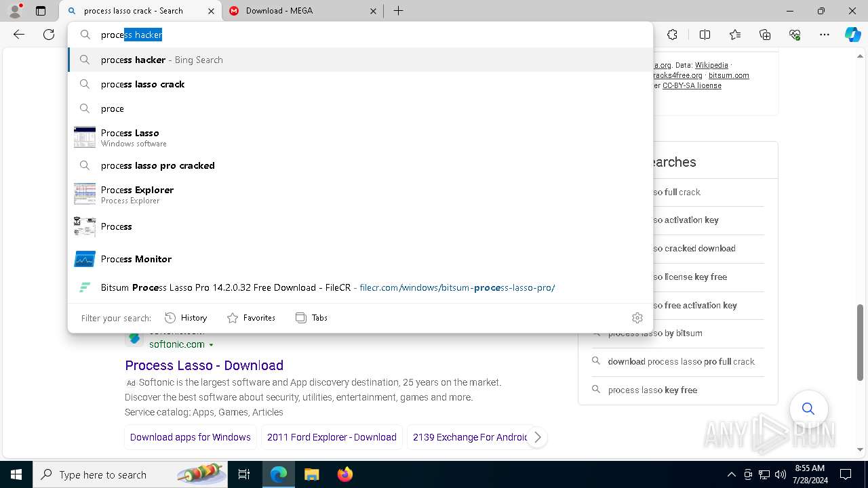Close the 'Download - MEGA' tab
The width and height of the screenshot is (868, 488).
374,11
